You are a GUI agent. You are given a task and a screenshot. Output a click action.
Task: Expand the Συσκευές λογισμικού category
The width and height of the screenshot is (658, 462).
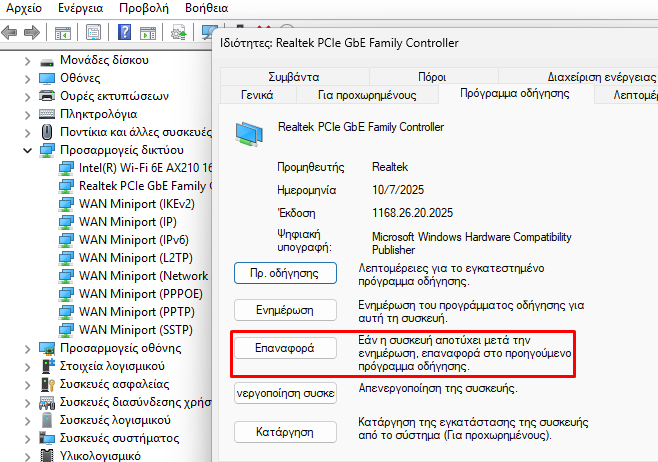pos(27,421)
